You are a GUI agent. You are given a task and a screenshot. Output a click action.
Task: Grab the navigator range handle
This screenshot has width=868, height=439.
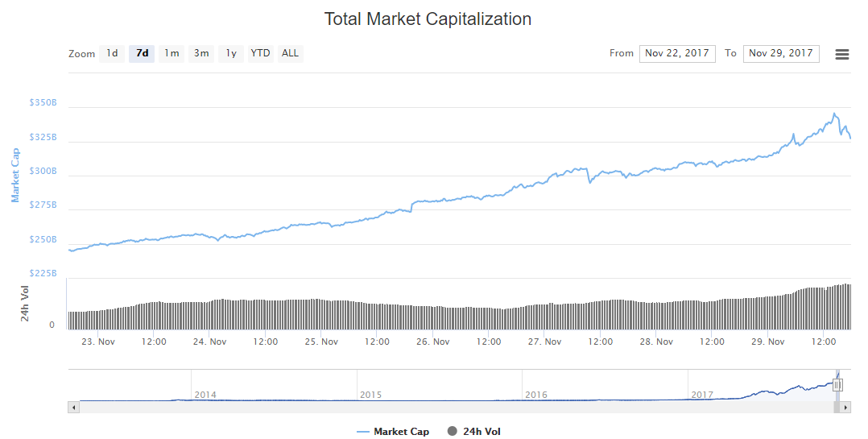[837, 385]
